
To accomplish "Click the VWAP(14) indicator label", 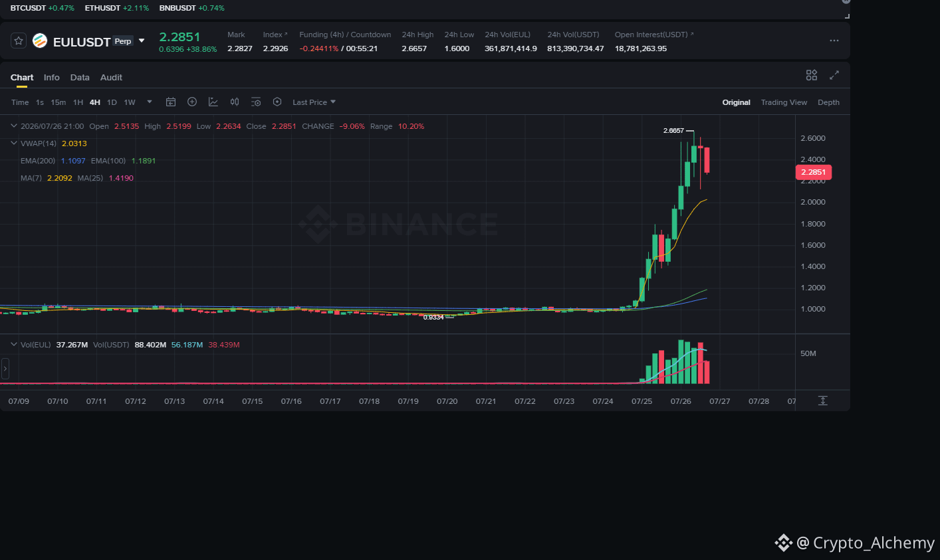I will tap(39, 143).
